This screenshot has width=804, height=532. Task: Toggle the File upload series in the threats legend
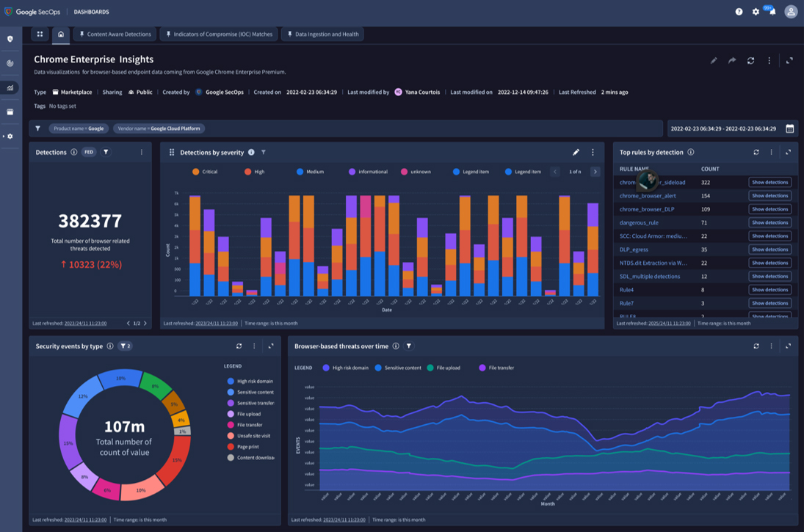[x=443, y=368]
